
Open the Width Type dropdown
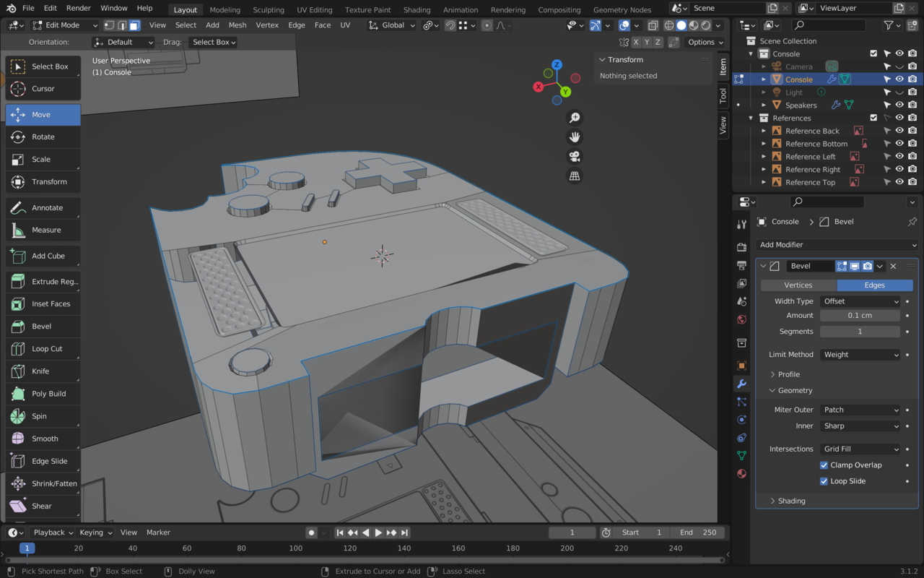(860, 301)
